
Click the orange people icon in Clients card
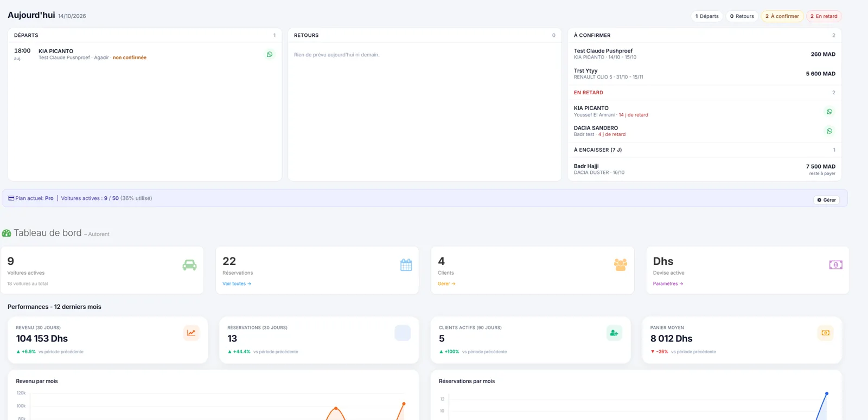click(621, 264)
